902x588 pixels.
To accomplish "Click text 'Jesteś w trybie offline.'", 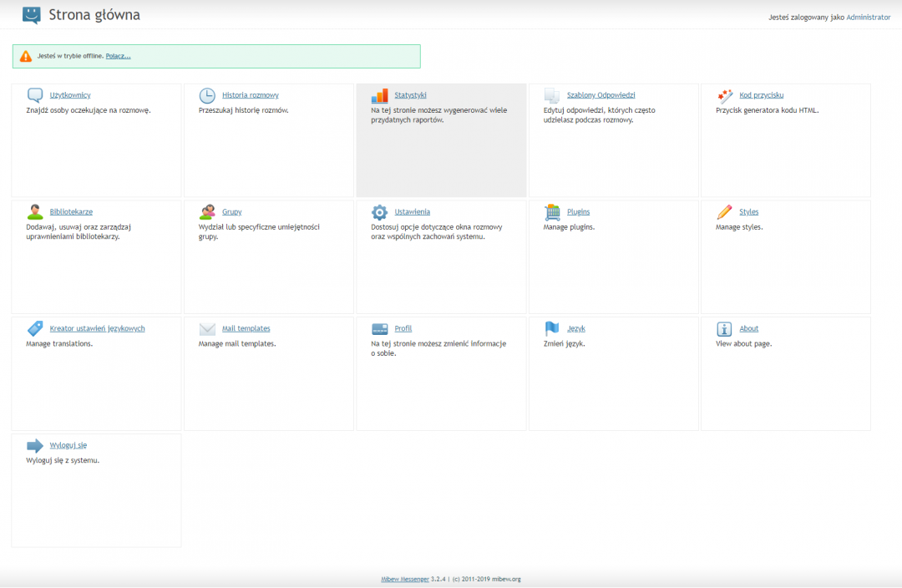I will coord(70,56).
